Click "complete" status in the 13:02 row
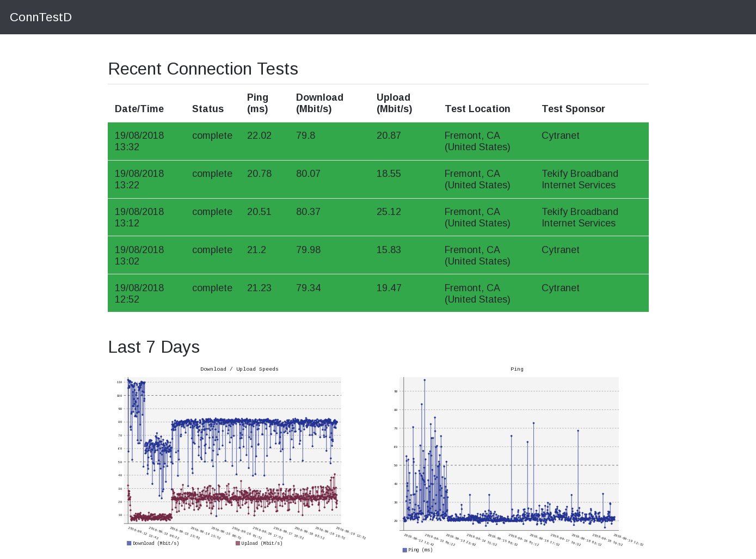The height and width of the screenshot is (559, 756). coord(212,250)
